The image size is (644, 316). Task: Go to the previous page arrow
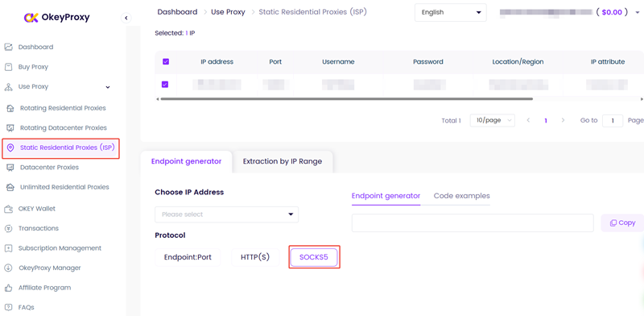point(528,121)
